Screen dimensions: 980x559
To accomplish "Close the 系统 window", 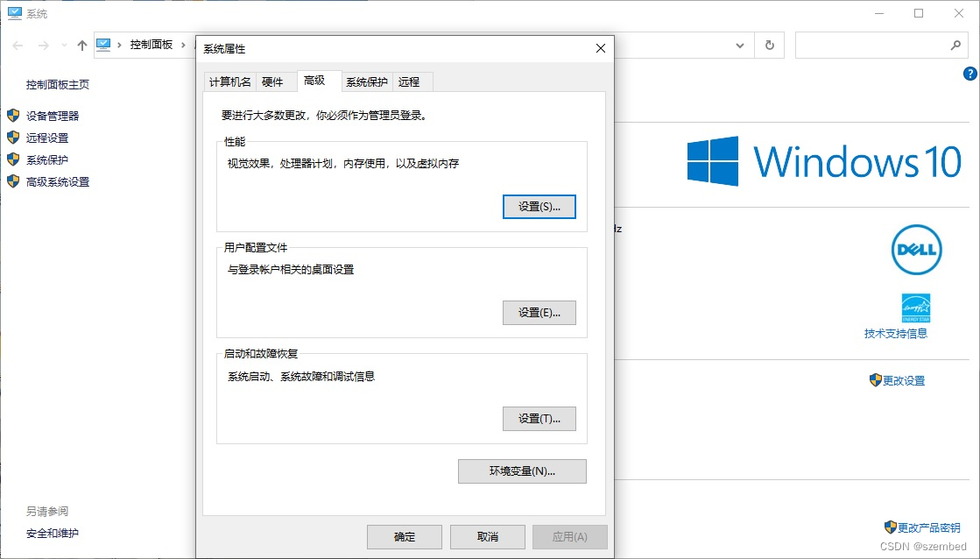I will (959, 13).
